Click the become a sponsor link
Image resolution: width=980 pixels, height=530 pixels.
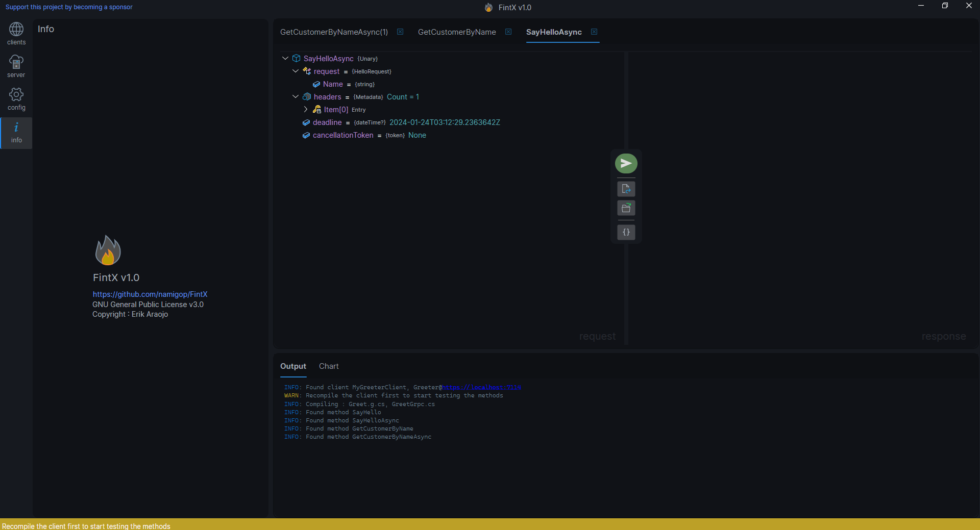tap(69, 7)
